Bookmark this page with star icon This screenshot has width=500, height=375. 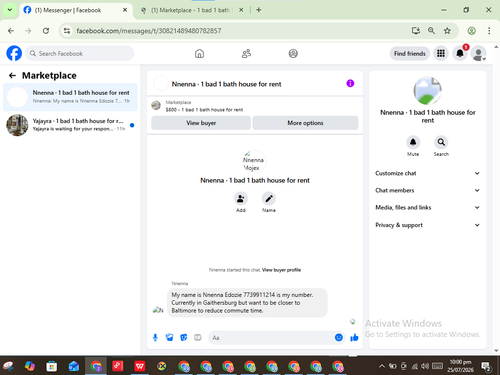(x=447, y=31)
